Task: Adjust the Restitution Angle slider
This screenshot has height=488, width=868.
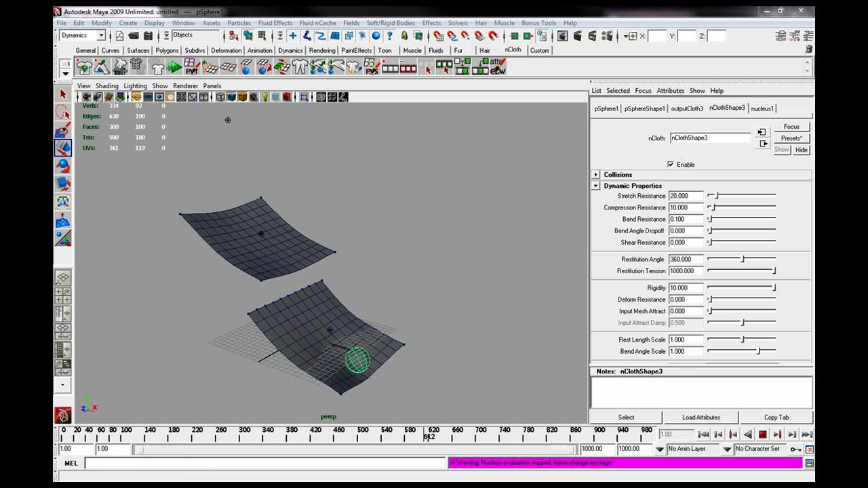Action: 742,259
